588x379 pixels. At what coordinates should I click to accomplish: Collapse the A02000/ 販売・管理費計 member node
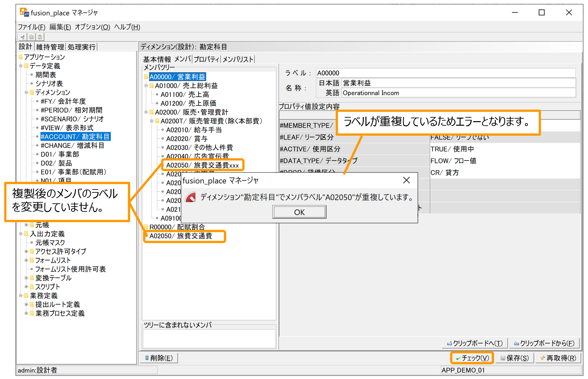click(146, 112)
